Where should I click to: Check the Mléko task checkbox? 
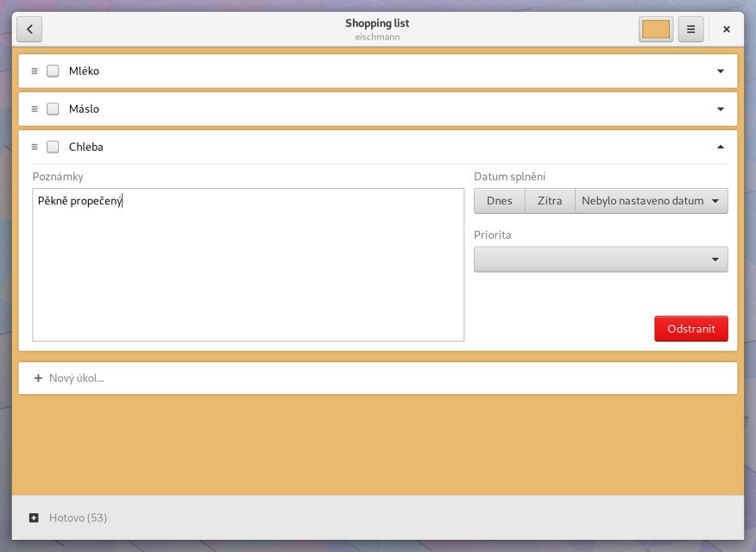53,71
